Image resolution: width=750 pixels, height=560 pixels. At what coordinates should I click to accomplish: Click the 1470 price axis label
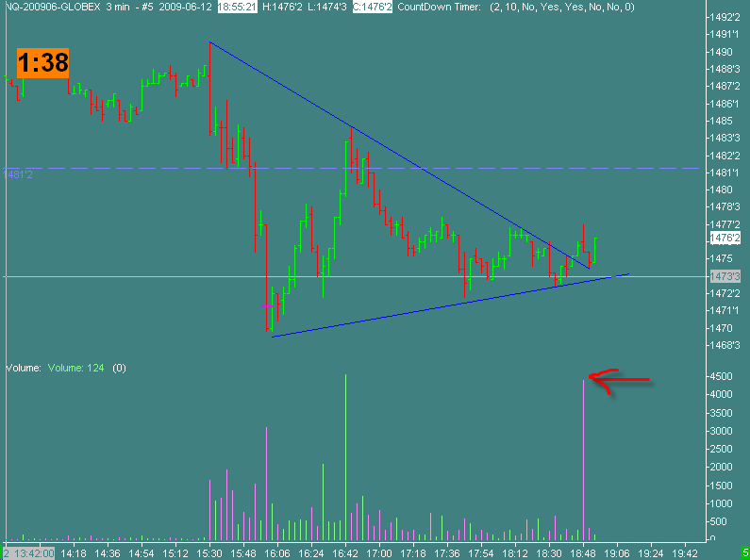pyautogui.click(x=721, y=328)
